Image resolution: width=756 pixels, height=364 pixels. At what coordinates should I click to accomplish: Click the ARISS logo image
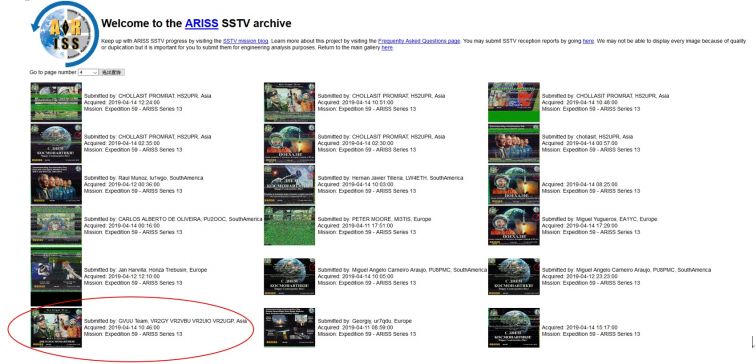tap(65, 33)
